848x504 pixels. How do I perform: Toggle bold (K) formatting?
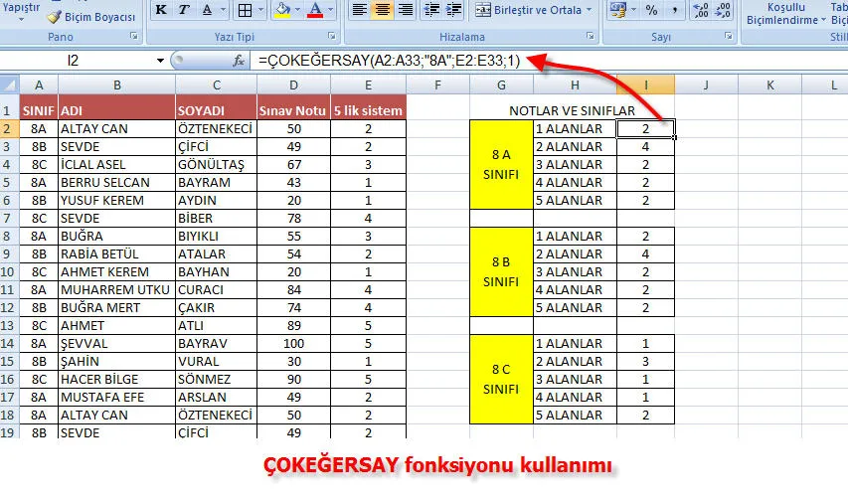(x=159, y=11)
